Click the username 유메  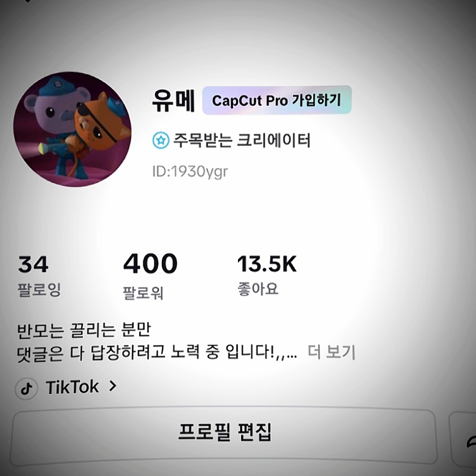(x=173, y=100)
